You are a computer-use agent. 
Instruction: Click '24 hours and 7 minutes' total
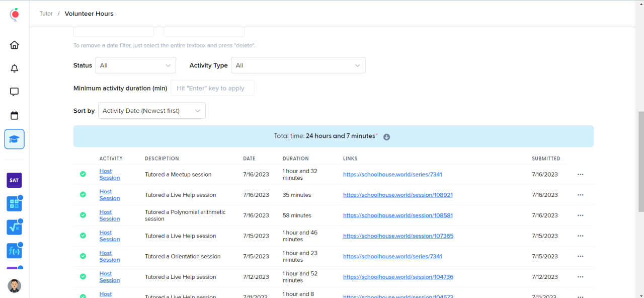point(341,136)
